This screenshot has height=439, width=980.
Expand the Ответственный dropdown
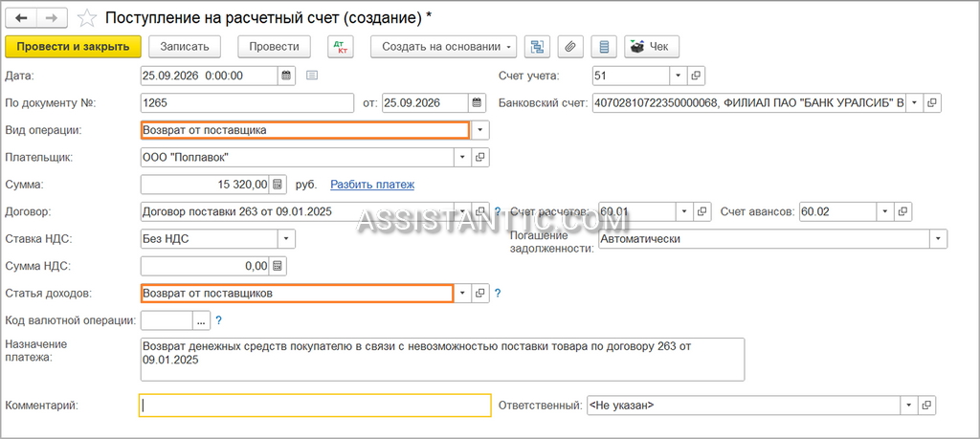[x=910, y=406]
